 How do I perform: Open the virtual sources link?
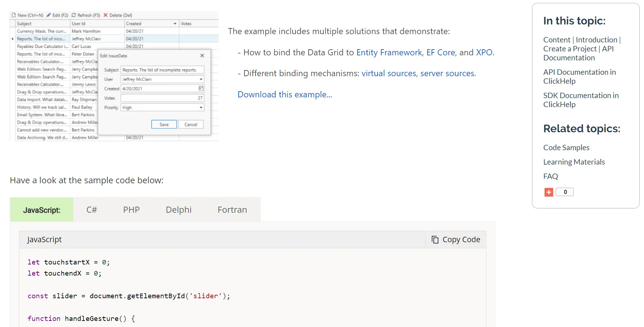[x=388, y=73]
